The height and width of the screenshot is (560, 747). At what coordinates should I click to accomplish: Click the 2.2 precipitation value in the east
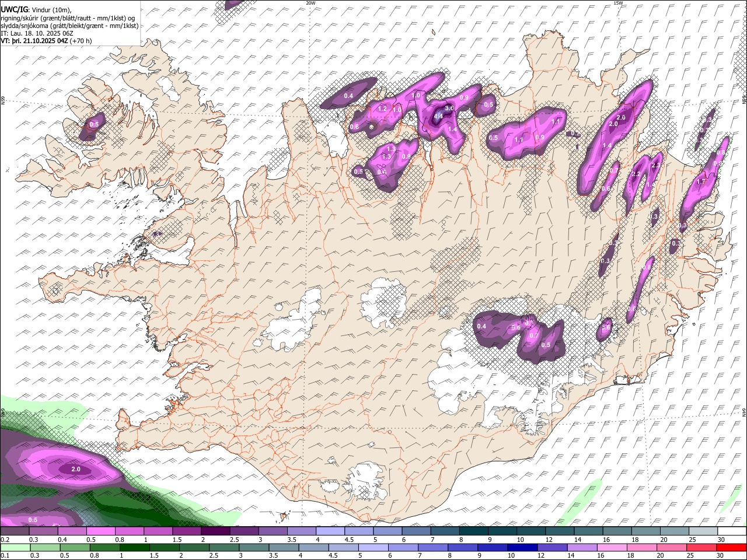point(636,174)
